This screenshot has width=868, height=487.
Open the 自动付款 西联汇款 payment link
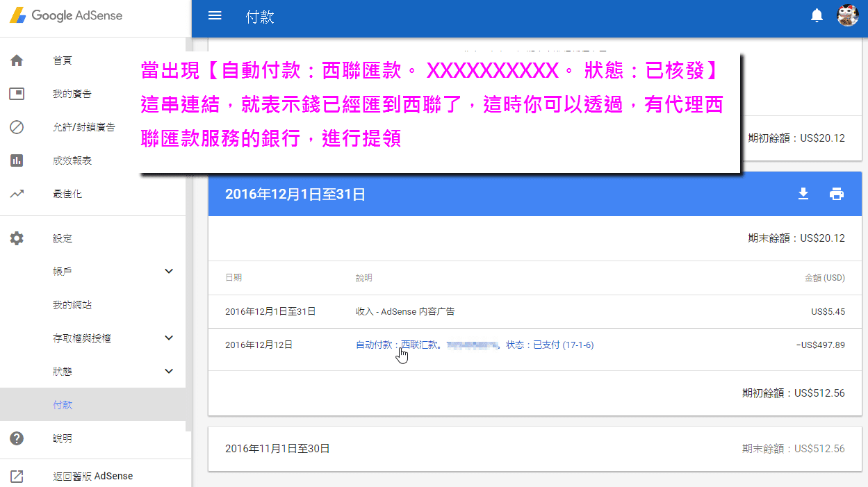(475, 345)
